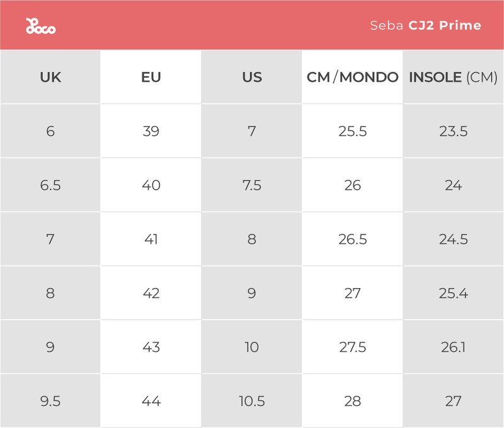Select the 26.1 insole cell
504x428 pixels.
(453, 347)
